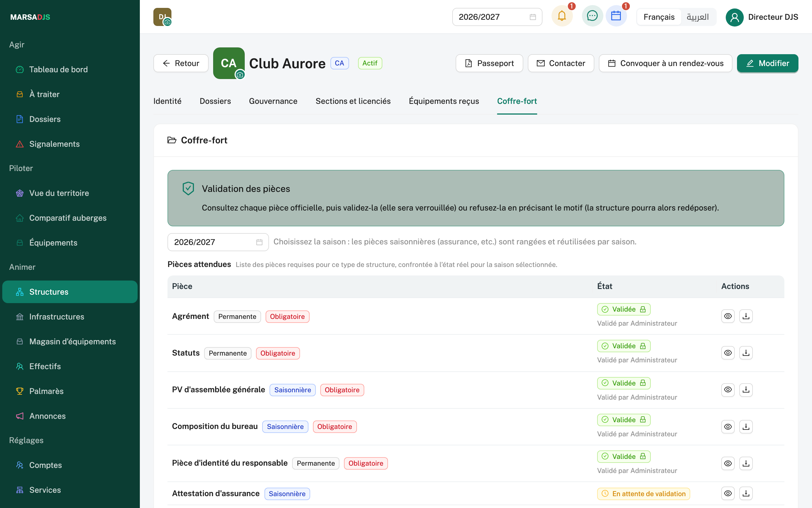The height and width of the screenshot is (508, 812).
Task: Click the En attente de validation status
Action: click(643, 494)
